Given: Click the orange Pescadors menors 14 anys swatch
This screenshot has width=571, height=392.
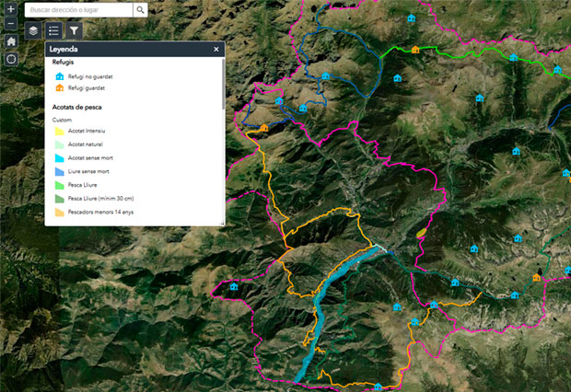Looking at the screenshot, I should [59, 212].
